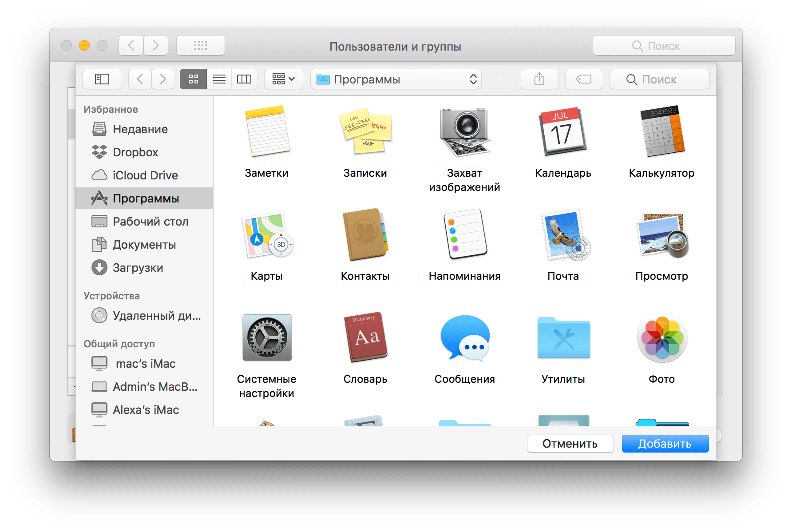792x532 pixels.
Task: Open the item arrangement dropdown
Action: click(x=284, y=79)
